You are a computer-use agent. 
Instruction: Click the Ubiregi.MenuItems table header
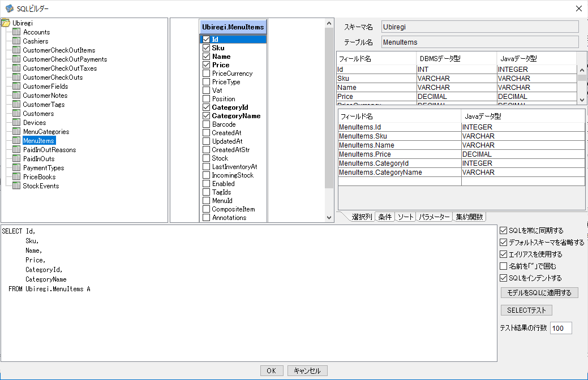pyautogui.click(x=233, y=27)
